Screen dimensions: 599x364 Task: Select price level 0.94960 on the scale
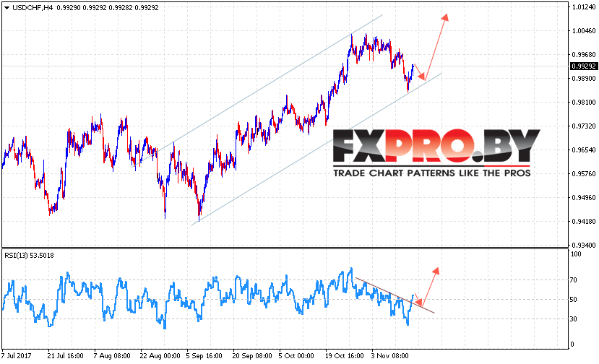pyautogui.click(x=583, y=198)
